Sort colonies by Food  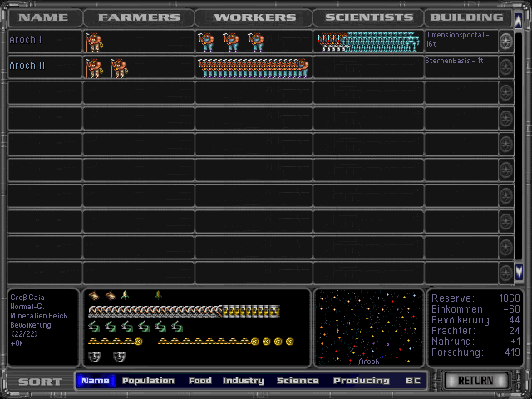click(x=199, y=381)
